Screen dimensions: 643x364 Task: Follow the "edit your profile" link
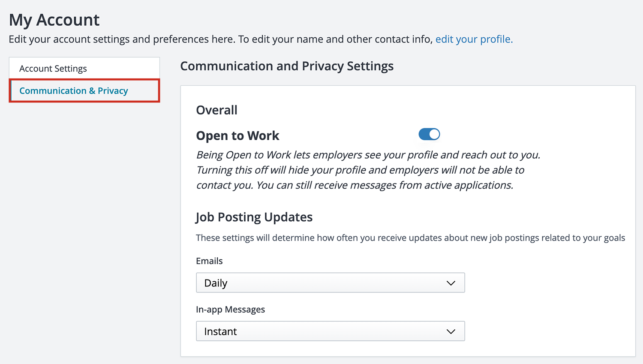[474, 39]
